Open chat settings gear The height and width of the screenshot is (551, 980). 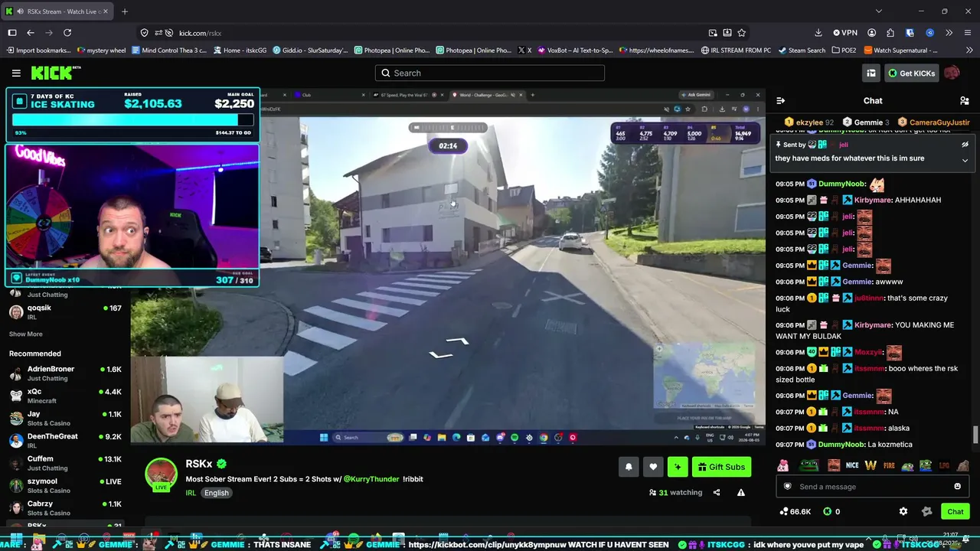(903, 511)
